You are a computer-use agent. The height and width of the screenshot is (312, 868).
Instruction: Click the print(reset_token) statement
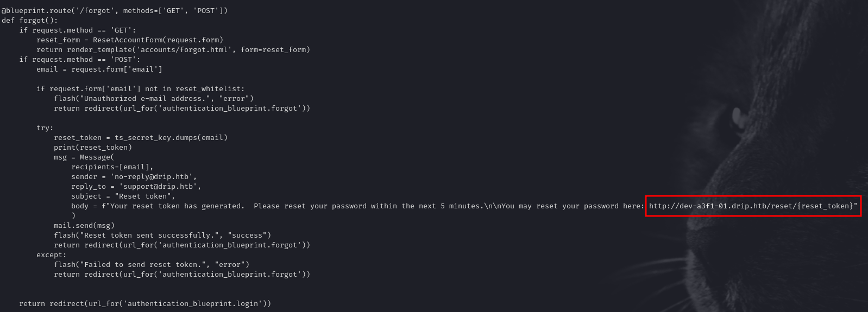[93, 148]
